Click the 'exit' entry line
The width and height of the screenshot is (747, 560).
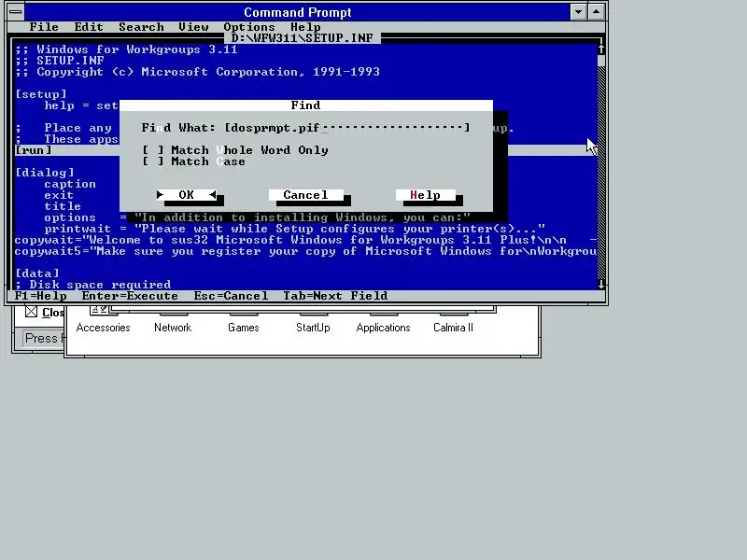point(59,195)
